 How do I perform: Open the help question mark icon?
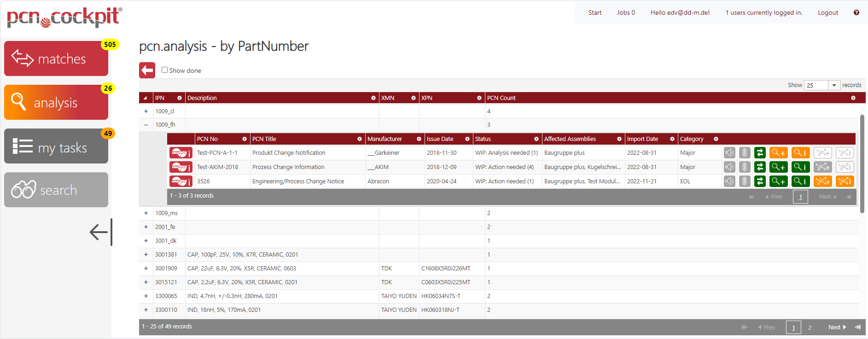(856, 12)
